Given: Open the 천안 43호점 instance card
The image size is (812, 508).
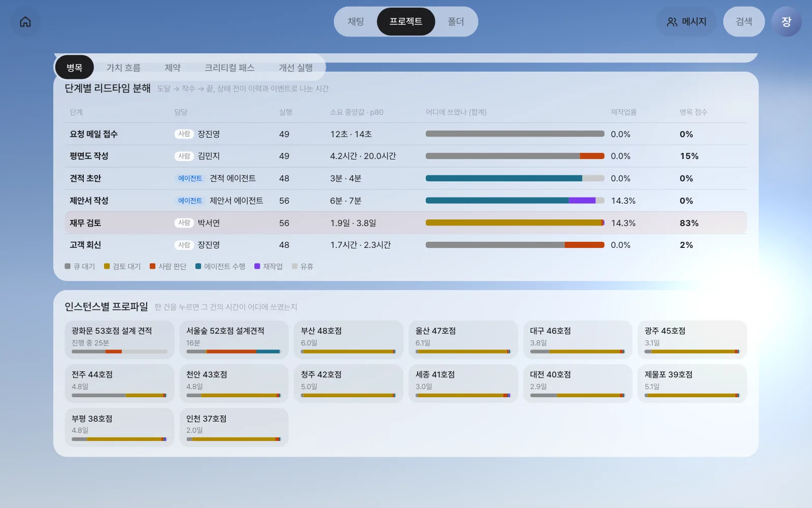Looking at the screenshot, I should click(x=234, y=384).
